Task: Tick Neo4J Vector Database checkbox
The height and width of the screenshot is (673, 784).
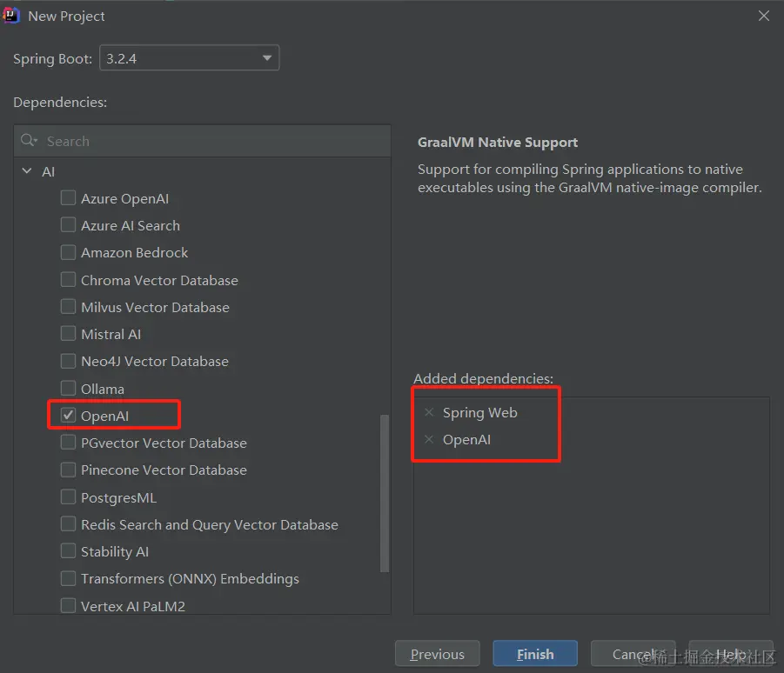Action: point(68,361)
